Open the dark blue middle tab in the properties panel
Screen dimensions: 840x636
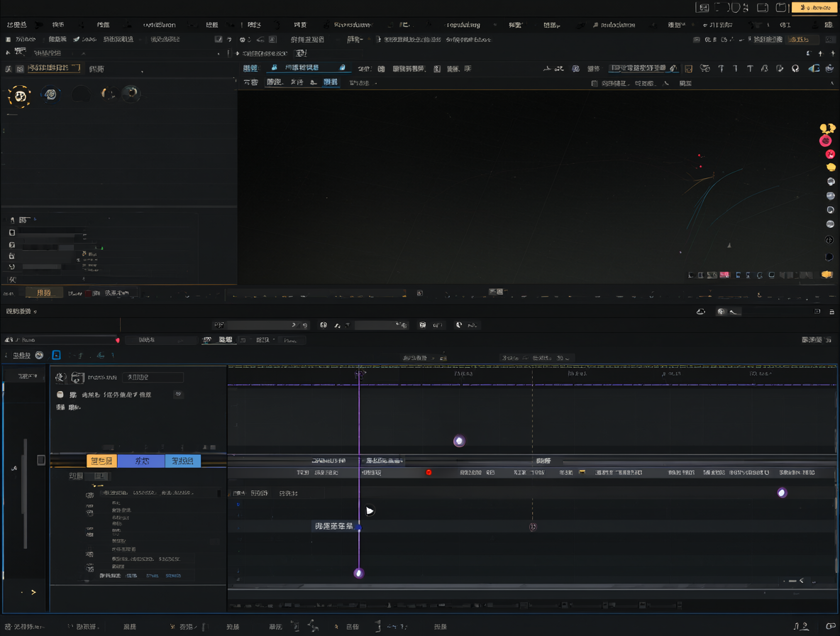point(141,461)
